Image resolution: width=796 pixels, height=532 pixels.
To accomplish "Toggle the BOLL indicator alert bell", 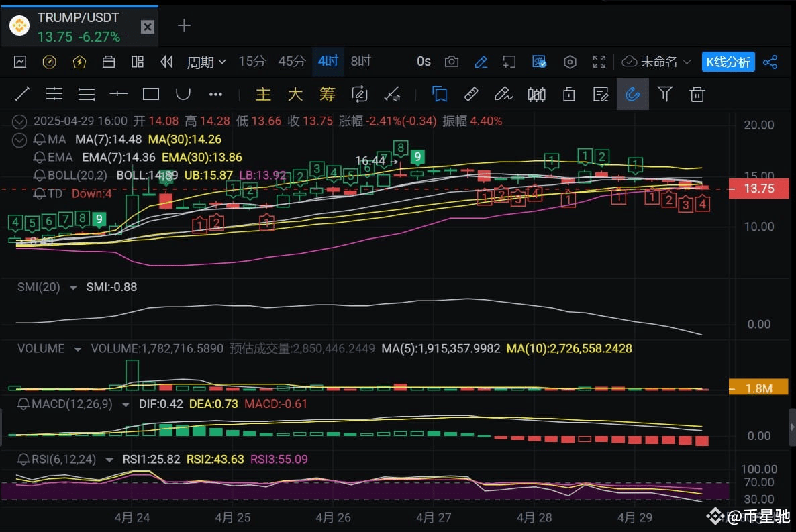I will (x=39, y=176).
